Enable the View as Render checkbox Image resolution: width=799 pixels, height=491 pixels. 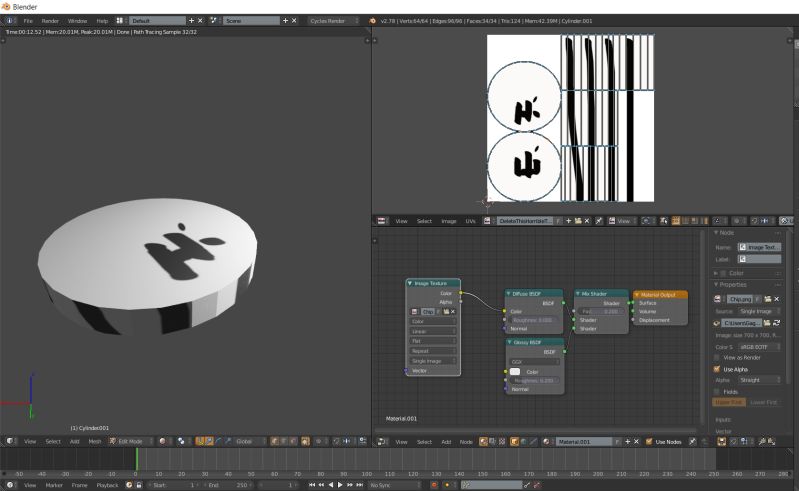pyautogui.click(x=717, y=358)
